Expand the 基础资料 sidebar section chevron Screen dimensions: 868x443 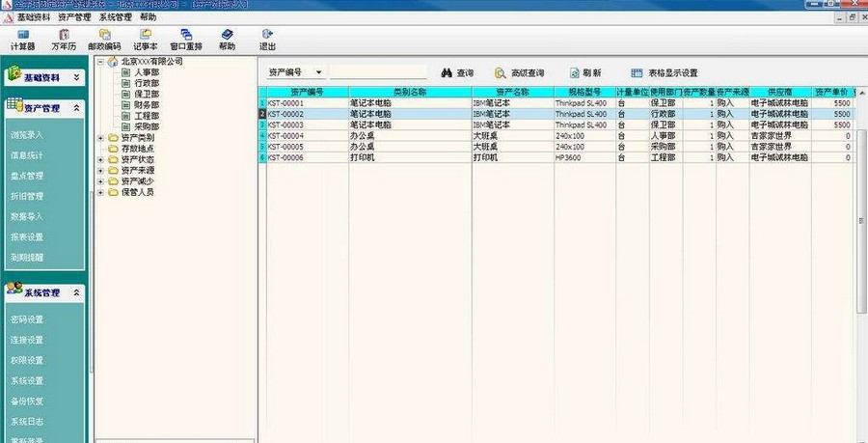(x=76, y=78)
